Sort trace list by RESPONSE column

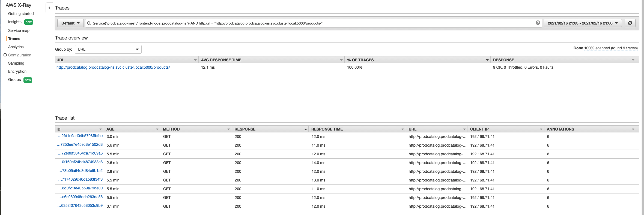click(271, 129)
